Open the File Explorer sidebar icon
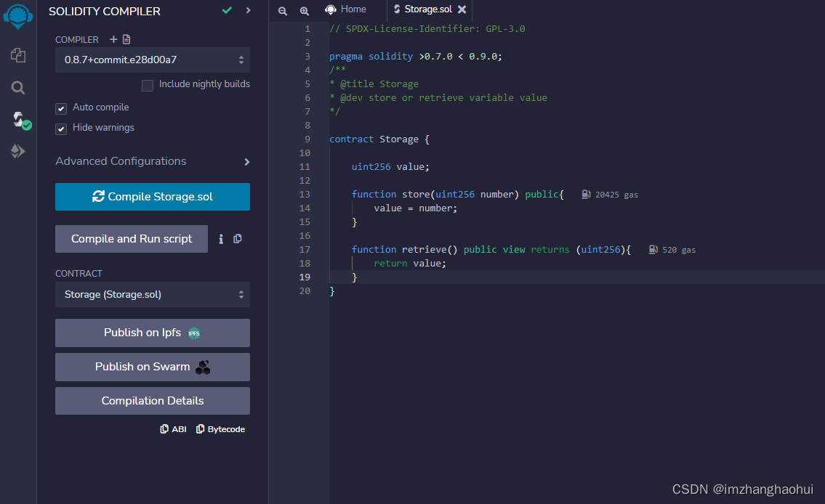This screenshot has width=825, height=504. click(x=18, y=55)
